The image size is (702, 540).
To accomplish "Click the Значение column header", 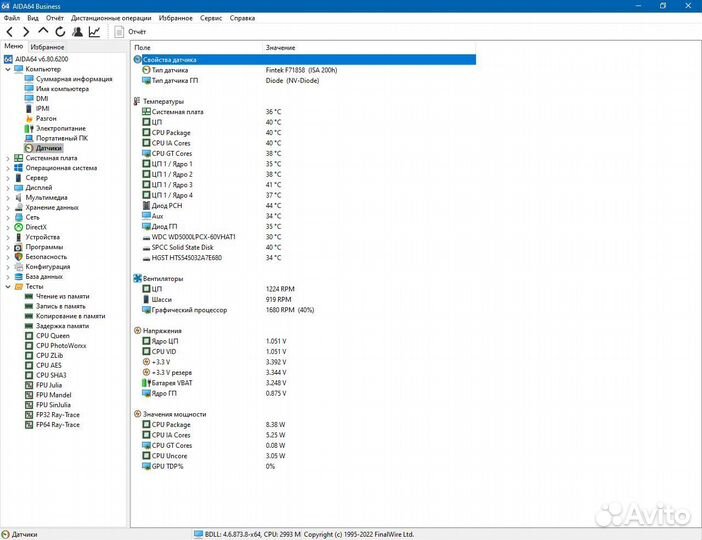I will pos(368,47).
